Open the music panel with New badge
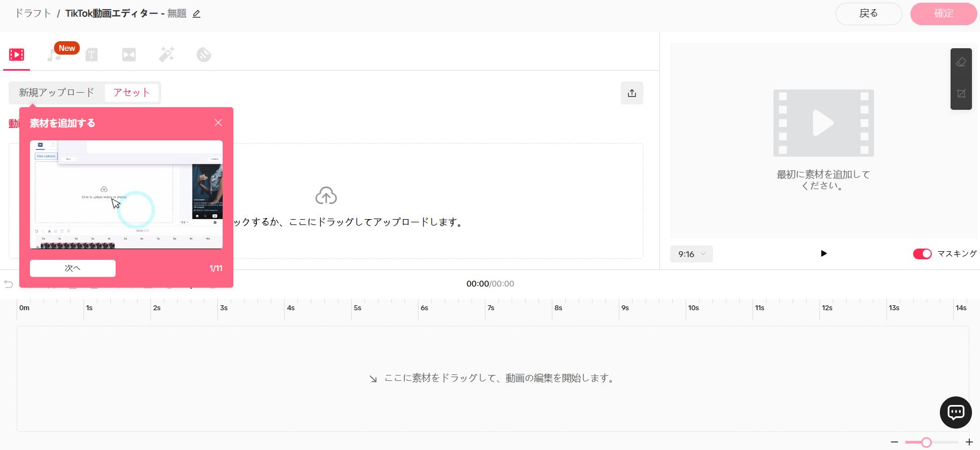This screenshot has width=980, height=450. [x=54, y=55]
